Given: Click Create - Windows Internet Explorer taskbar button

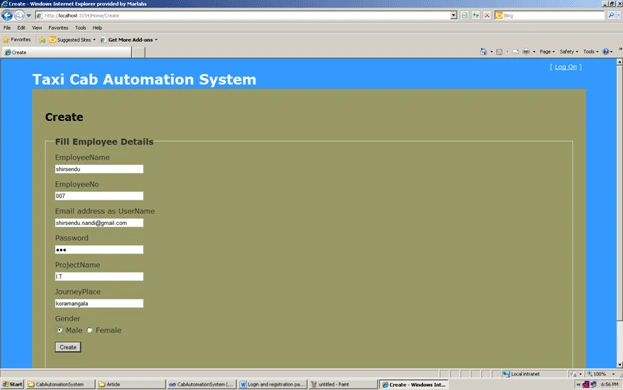Looking at the screenshot, I should point(414,384).
